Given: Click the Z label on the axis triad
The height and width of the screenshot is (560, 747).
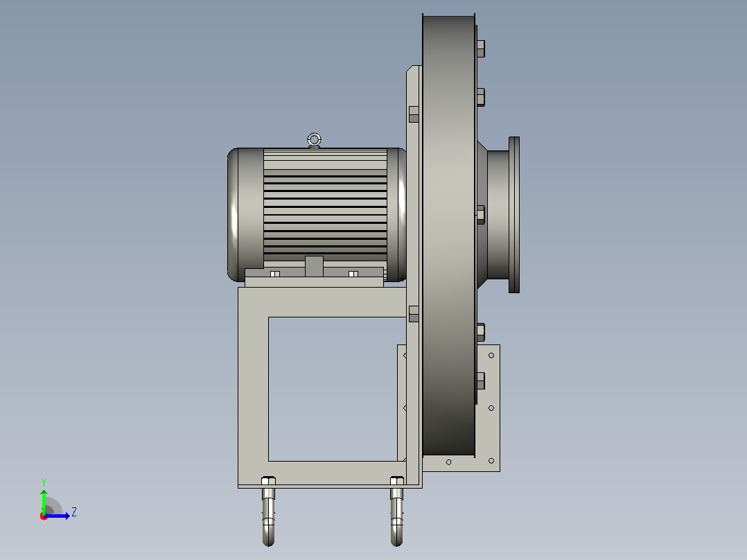Looking at the screenshot, I should [74, 512].
